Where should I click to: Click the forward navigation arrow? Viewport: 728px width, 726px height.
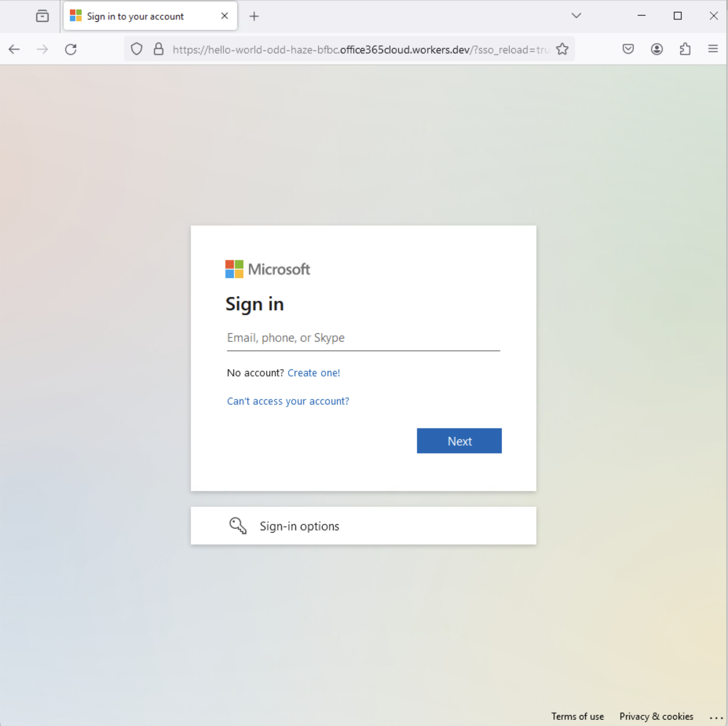42,49
